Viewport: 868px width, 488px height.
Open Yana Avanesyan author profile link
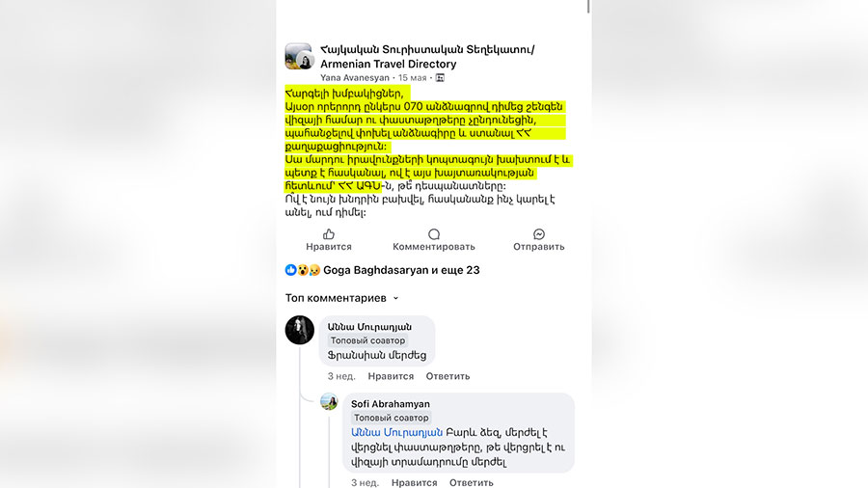point(355,78)
